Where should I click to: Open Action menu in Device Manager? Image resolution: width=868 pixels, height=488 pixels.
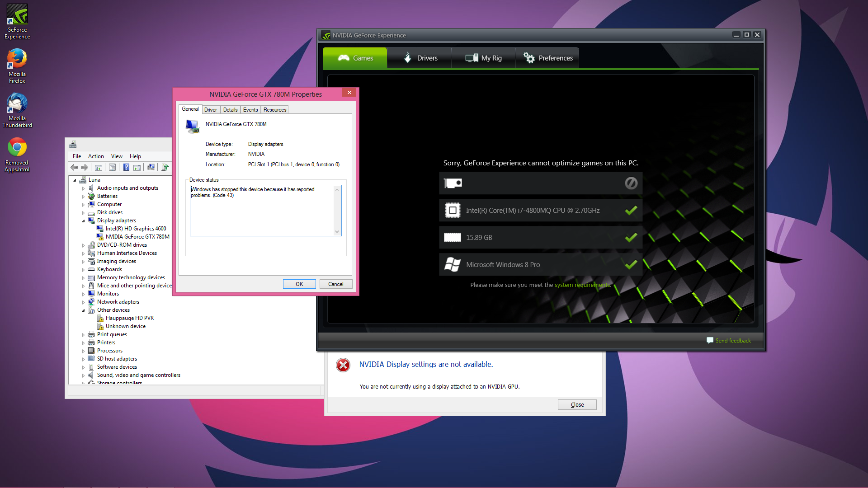click(96, 156)
